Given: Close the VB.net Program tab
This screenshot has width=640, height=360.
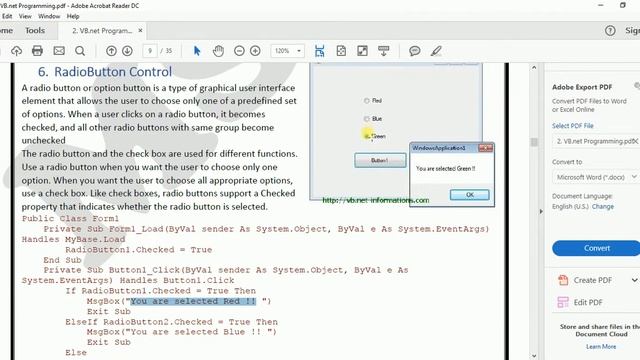Looking at the screenshot, I should pyautogui.click(x=140, y=31).
